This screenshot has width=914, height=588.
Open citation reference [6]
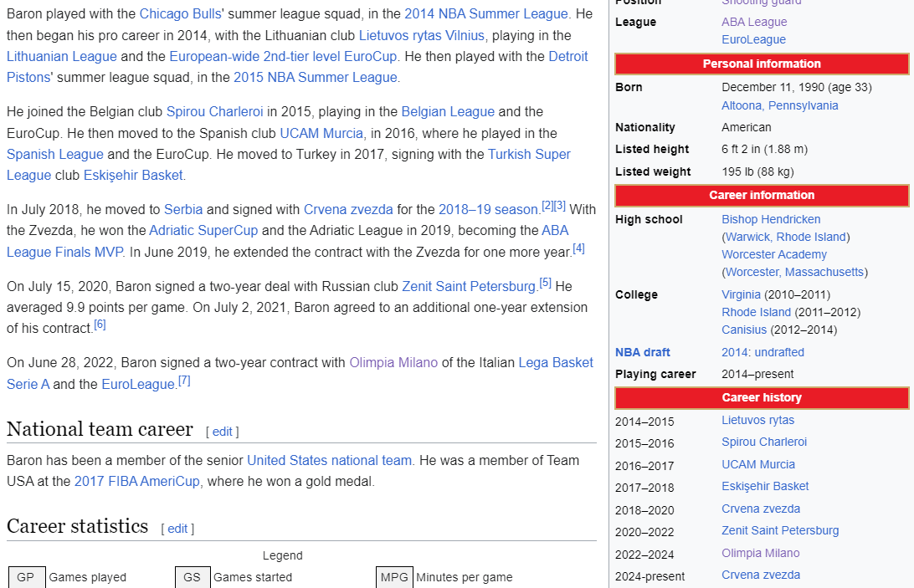[100, 325]
